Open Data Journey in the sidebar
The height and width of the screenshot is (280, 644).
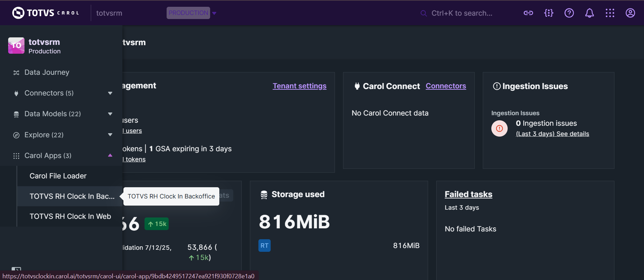pos(47,72)
